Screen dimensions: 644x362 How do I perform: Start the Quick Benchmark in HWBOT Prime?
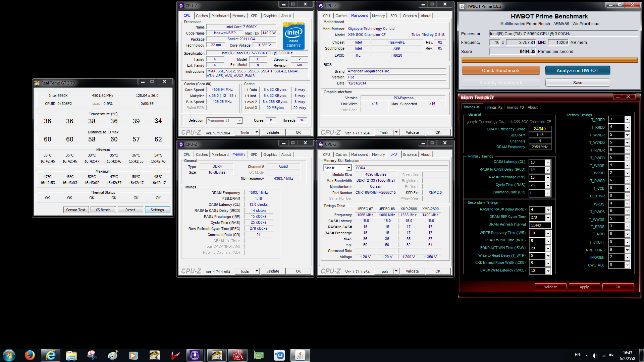(501, 70)
